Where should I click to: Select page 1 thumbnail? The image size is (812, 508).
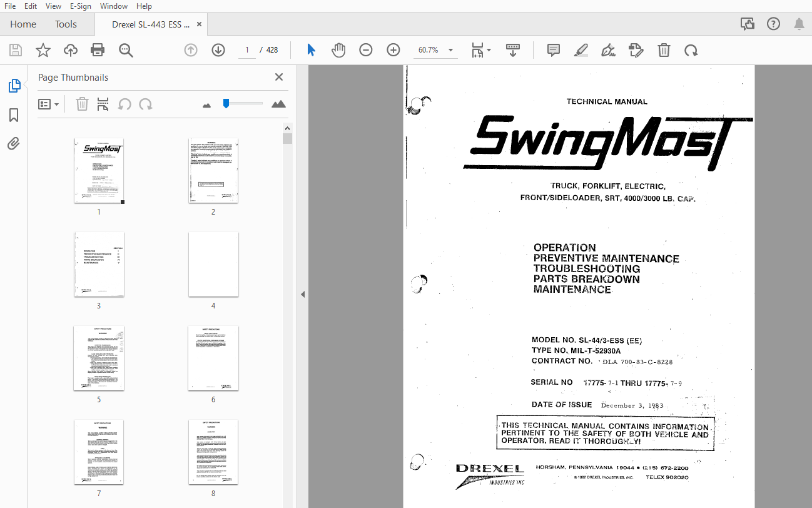99,170
